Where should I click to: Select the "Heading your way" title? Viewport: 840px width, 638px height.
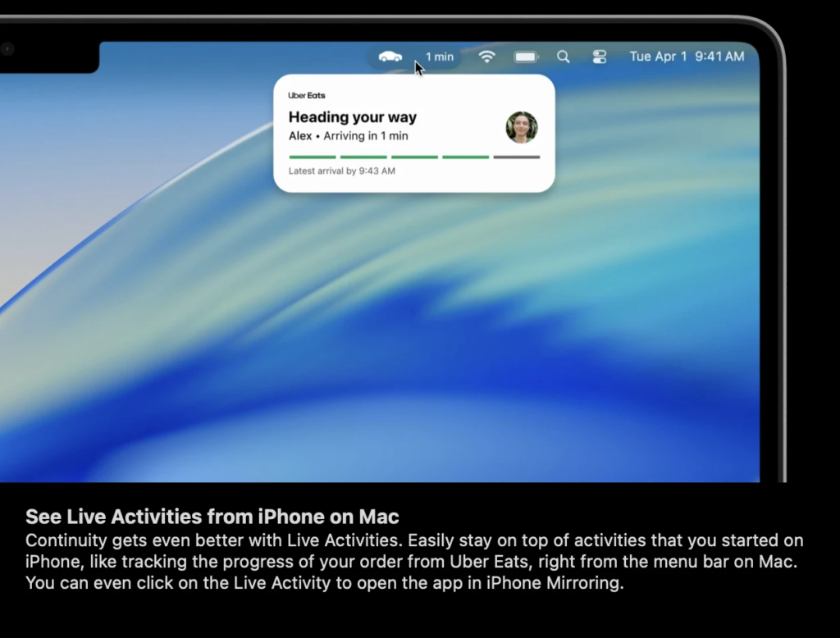pos(353,117)
